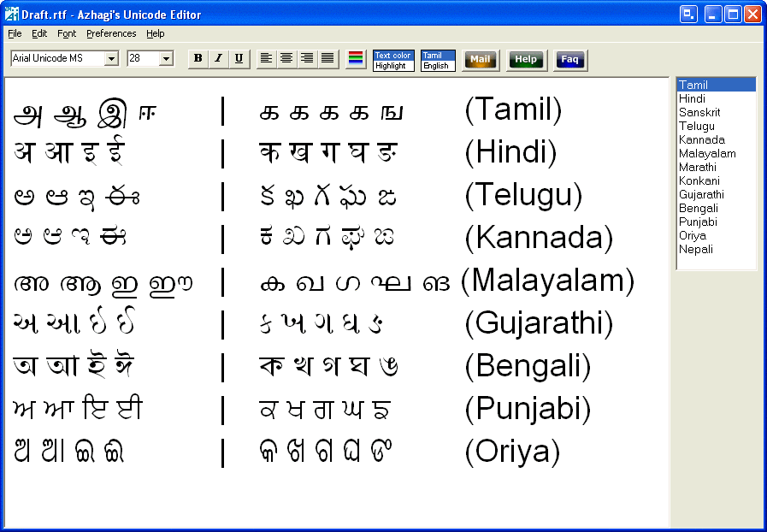Open the Mail function
The image size is (767, 532).
pyautogui.click(x=480, y=60)
